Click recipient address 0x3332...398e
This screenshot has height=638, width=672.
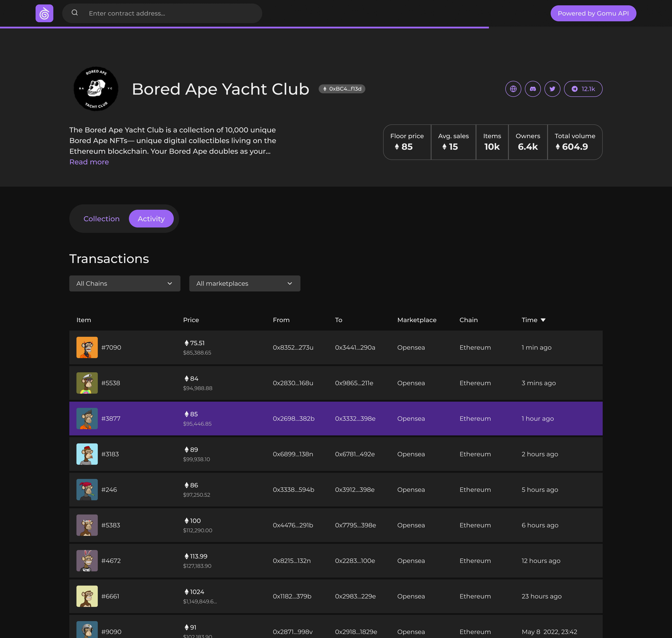355,419
